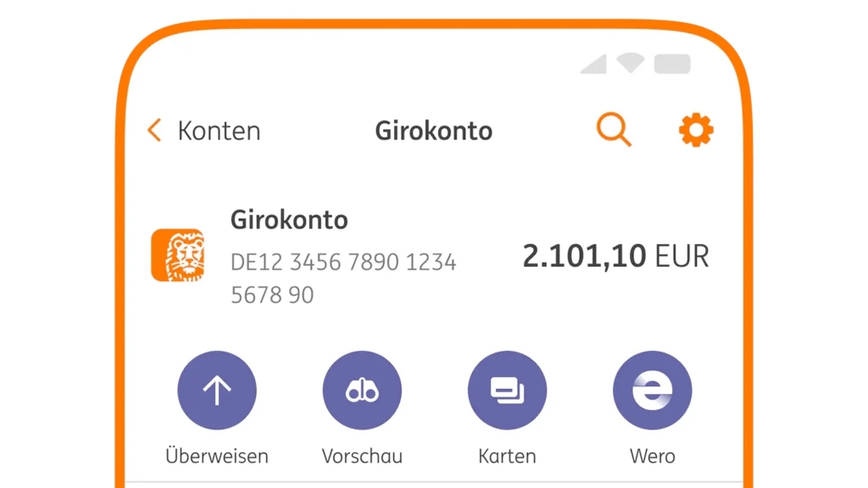The height and width of the screenshot is (488, 868).
Task: Navigate back to Konten
Action: pyautogui.click(x=218, y=130)
